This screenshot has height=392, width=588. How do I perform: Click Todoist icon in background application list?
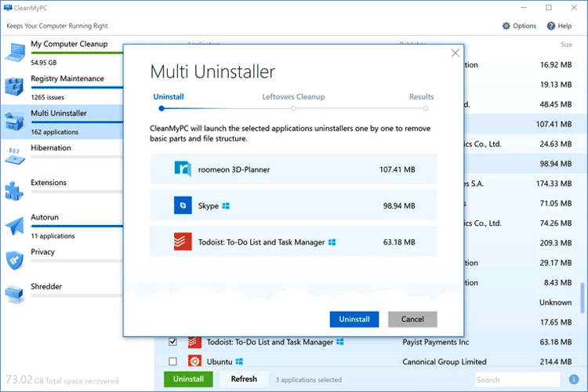click(194, 342)
